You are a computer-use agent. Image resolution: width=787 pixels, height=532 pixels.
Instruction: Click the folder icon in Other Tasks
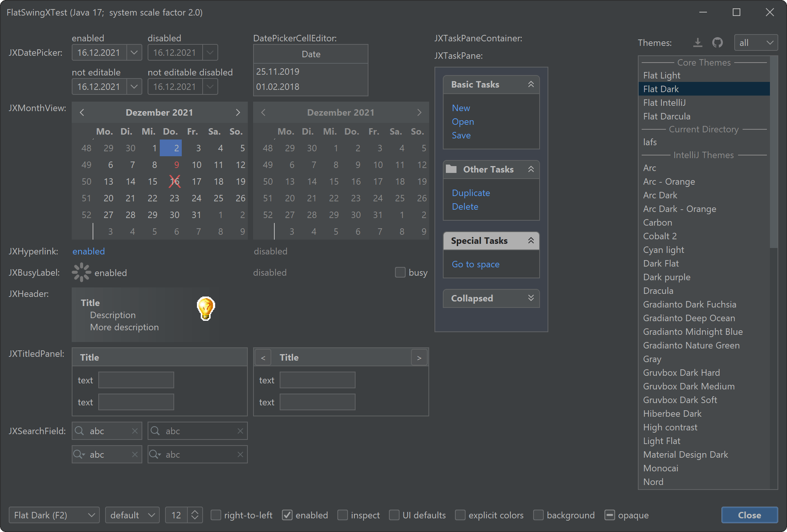[x=451, y=169]
